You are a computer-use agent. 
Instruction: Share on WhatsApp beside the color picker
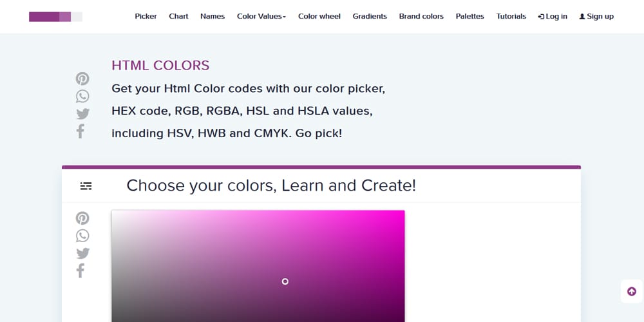[82, 236]
